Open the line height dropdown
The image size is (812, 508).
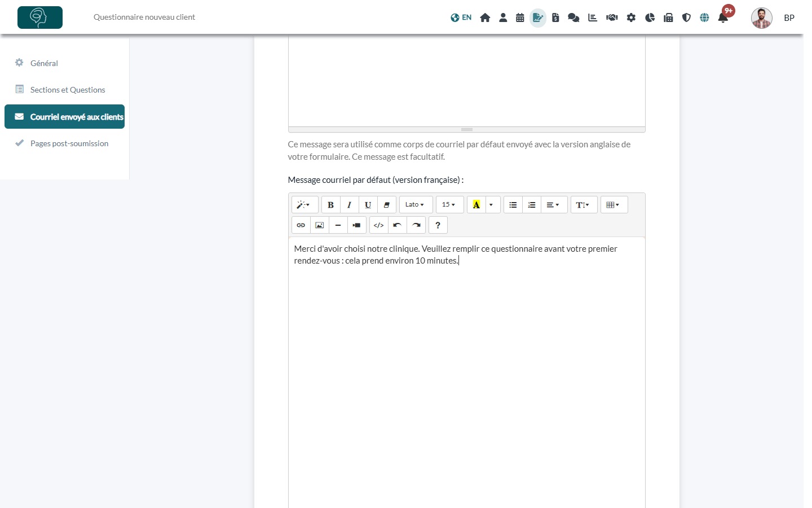[x=584, y=205]
